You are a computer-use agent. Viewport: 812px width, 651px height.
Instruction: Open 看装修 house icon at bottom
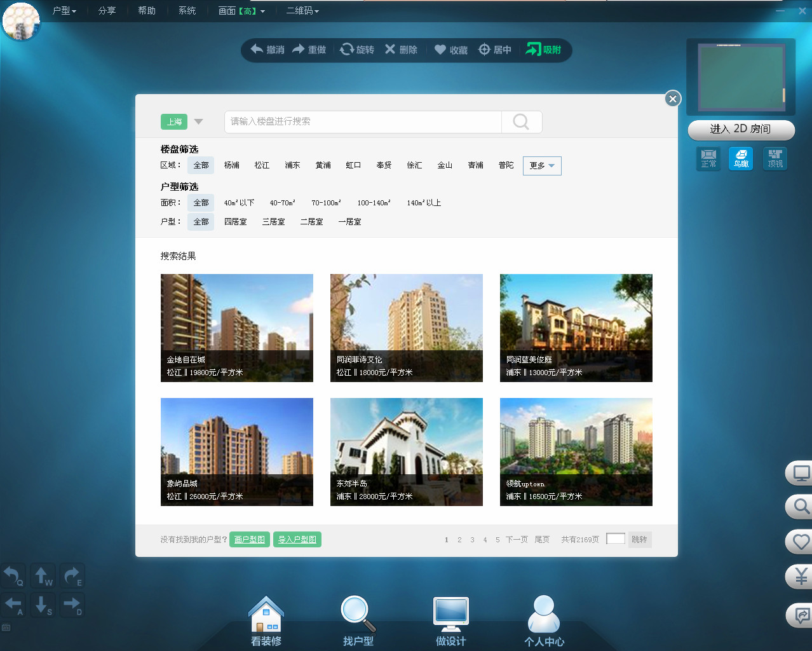pos(266,615)
